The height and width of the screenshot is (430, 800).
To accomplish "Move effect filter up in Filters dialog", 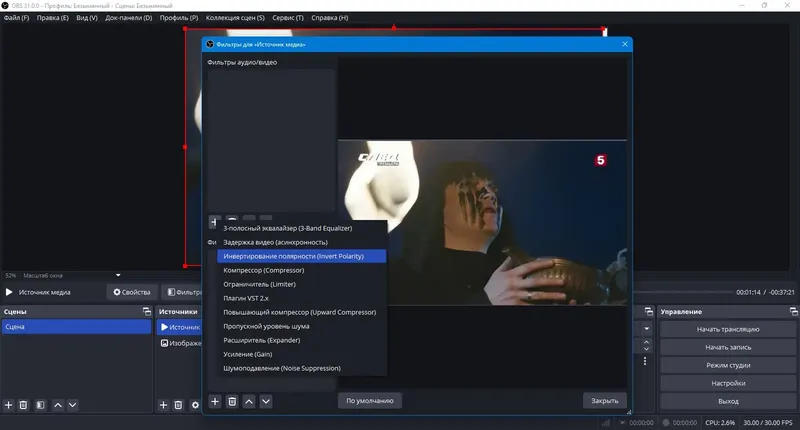I will (249, 401).
